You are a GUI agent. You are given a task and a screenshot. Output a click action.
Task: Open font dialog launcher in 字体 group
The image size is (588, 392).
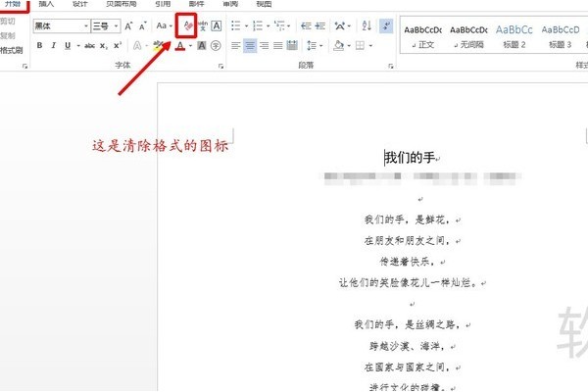pyautogui.click(x=220, y=66)
